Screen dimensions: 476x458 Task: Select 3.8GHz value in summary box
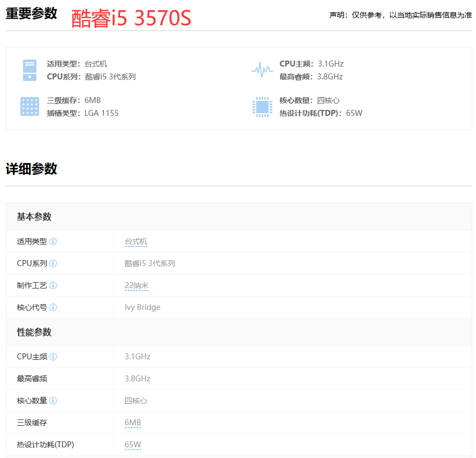coord(330,77)
